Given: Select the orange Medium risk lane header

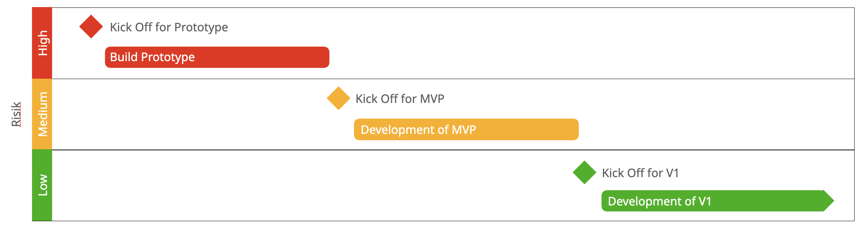Looking at the screenshot, I should click(x=42, y=114).
